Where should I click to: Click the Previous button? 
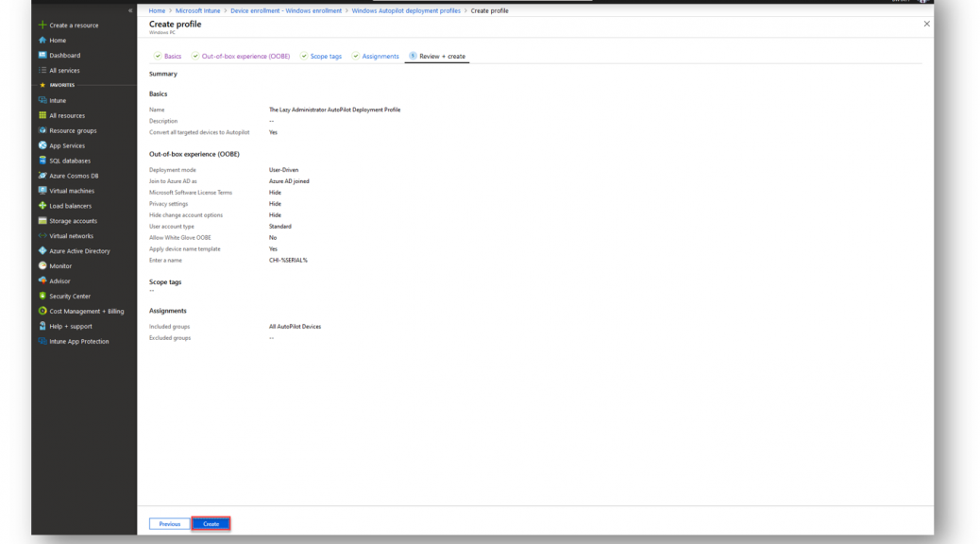tap(169, 524)
